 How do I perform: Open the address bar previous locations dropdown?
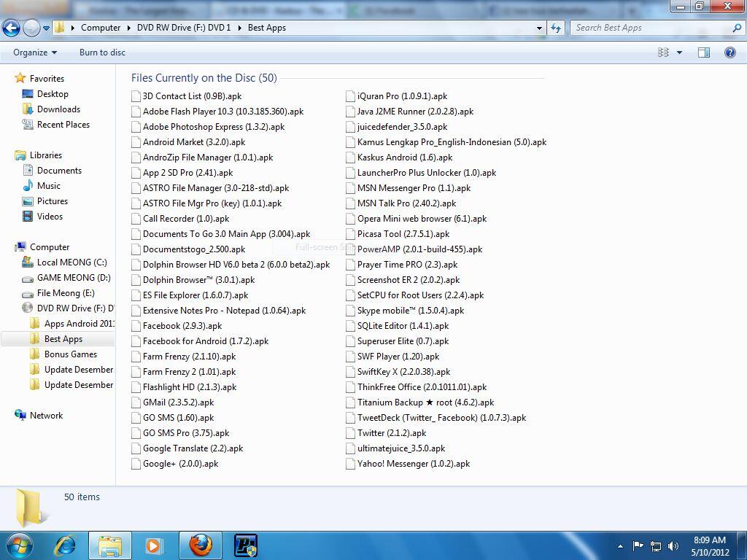(x=539, y=28)
